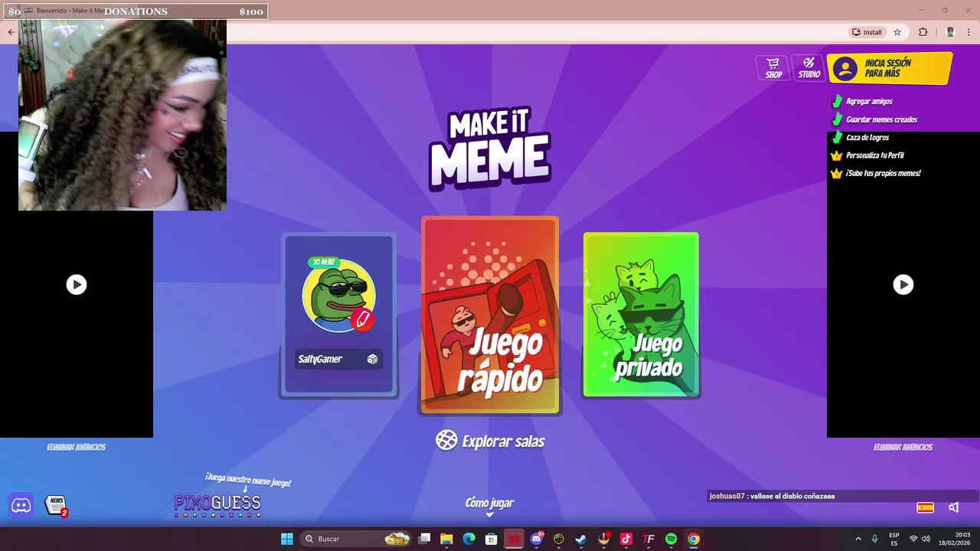Image resolution: width=980 pixels, height=551 pixels.
Task: Click left Eliminar anuncios link
Action: pyautogui.click(x=77, y=447)
